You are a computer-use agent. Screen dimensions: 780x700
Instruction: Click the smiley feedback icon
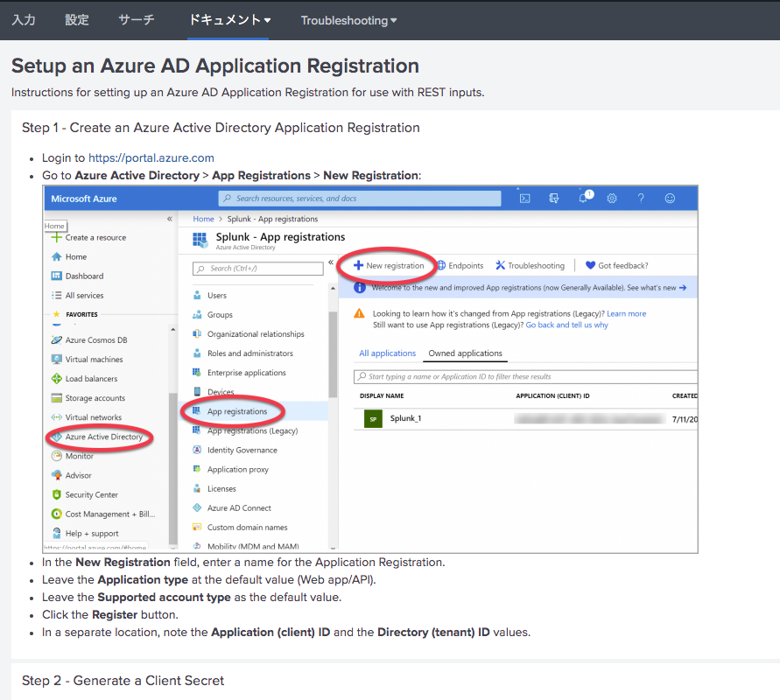(669, 199)
